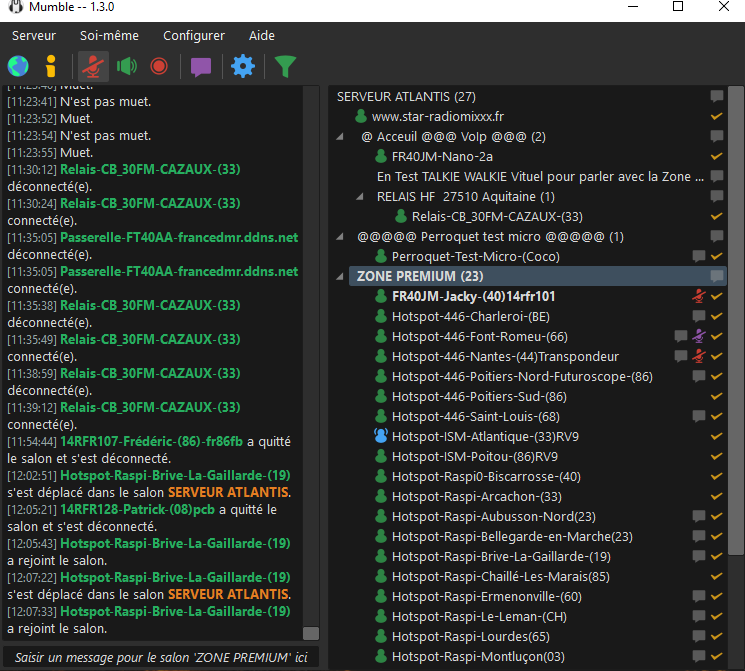
Task: Start recording with the red record icon
Action: (159, 66)
